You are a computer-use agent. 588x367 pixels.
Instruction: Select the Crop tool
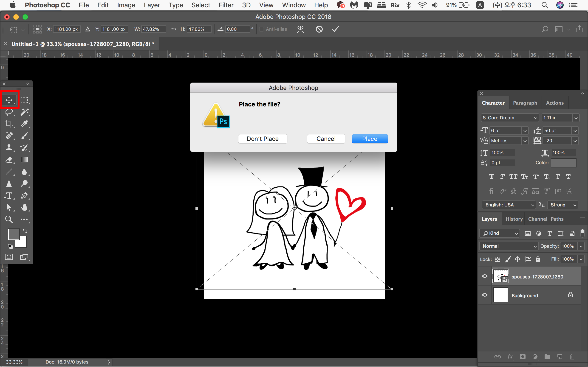point(9,124)
